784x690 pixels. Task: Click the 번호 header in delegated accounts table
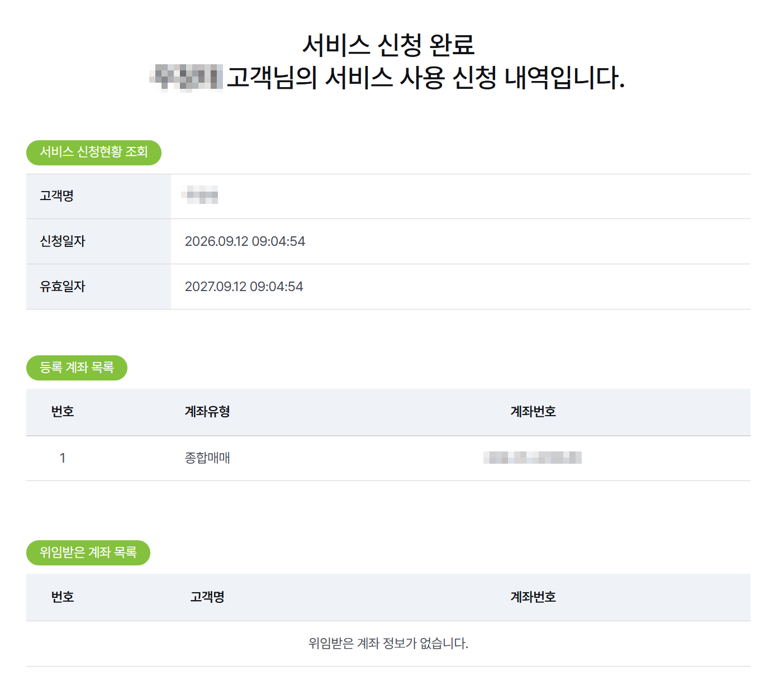(63, 597)
